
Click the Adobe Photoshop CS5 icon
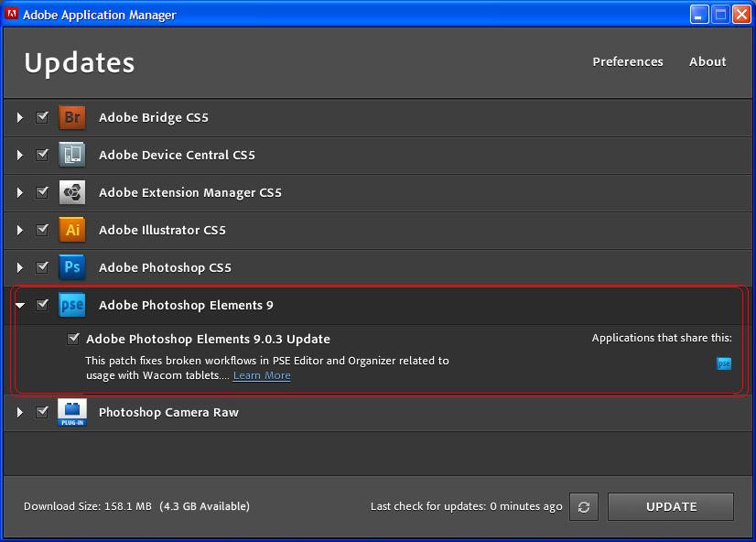(x=72, y=267)
